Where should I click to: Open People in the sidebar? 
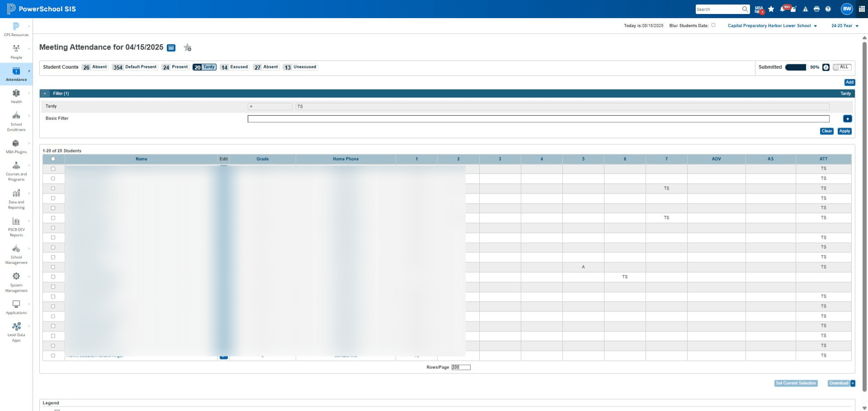(x=16, y=52)
